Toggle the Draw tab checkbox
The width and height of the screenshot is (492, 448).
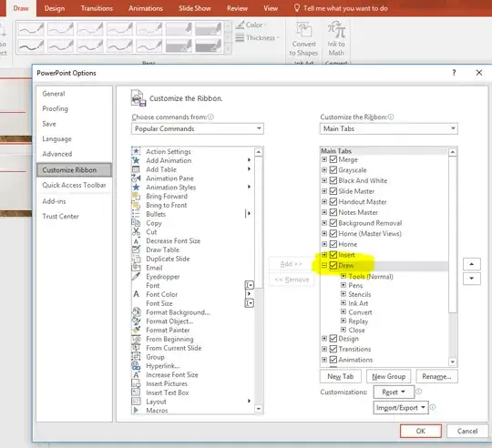(333, 266)
